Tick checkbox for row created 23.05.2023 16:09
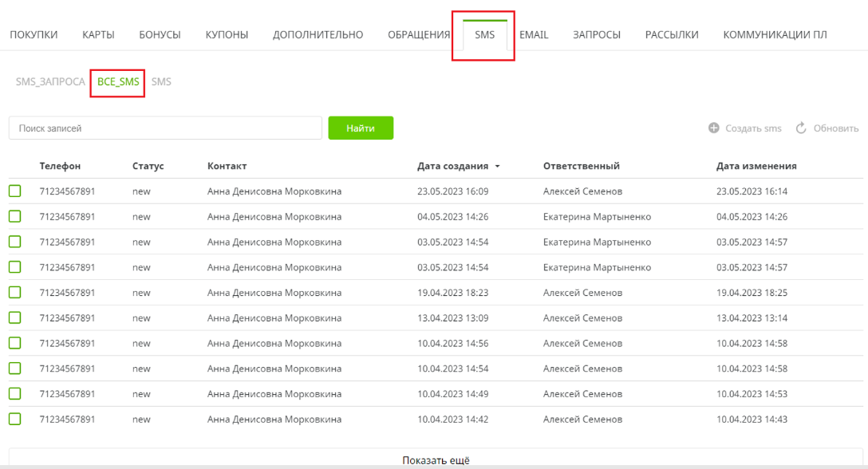 click(x=15, y=191)
